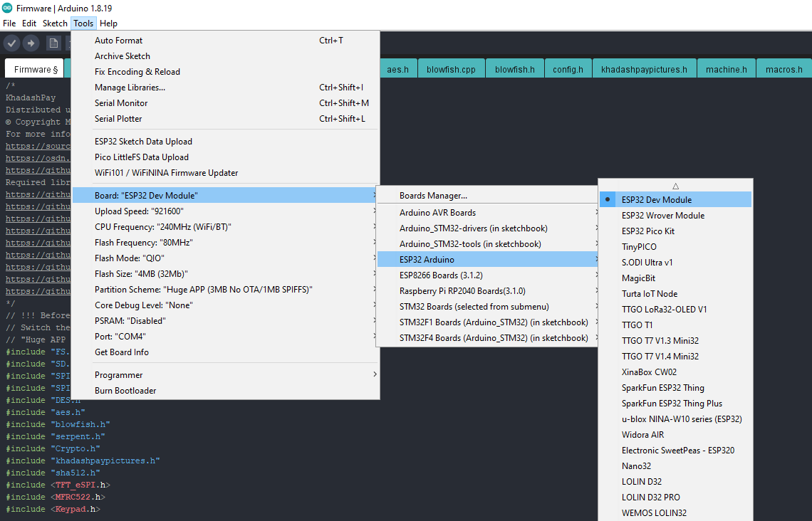The height and width of the screenshot is (521, 812).
Task: Choose Fix Encoding & Reload
Action: click(x=226, y=72)
